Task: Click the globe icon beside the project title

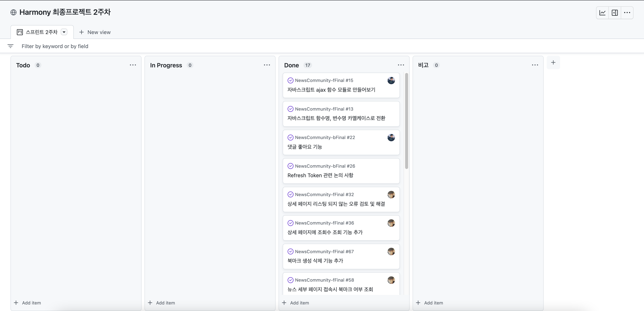Action: click(x=13, y=12)
